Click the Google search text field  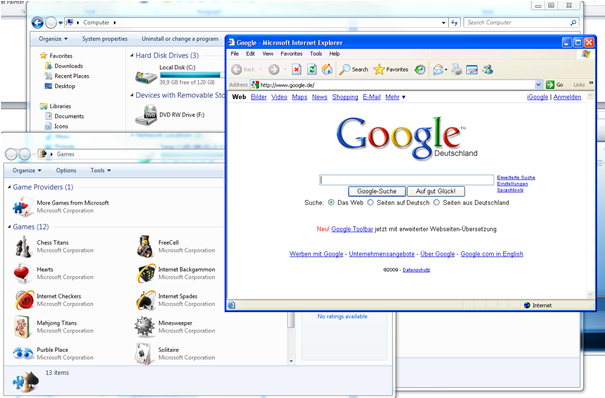[407, 180]
